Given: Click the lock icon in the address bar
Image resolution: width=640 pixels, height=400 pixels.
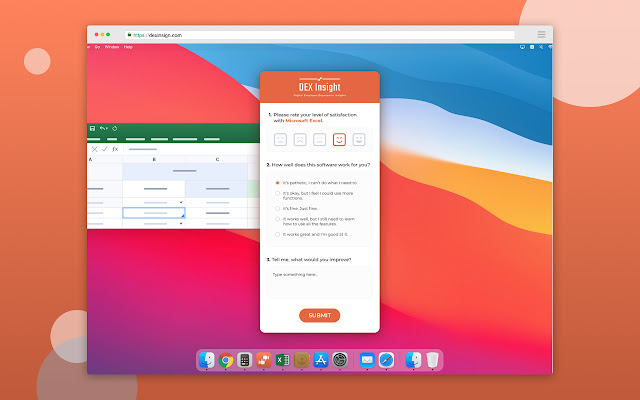Looking at the screenshot, I should click(x=129, y=35).
